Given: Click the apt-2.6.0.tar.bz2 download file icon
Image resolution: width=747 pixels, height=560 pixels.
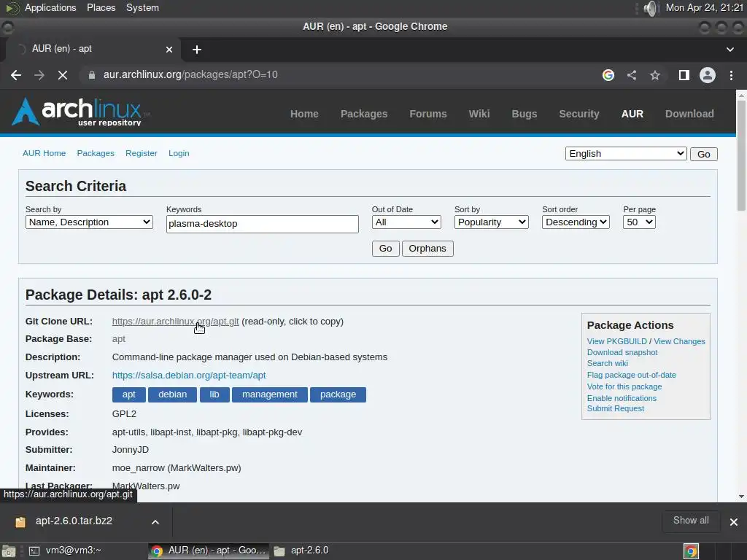Looking at the screenshot, I should pos(20,522).
